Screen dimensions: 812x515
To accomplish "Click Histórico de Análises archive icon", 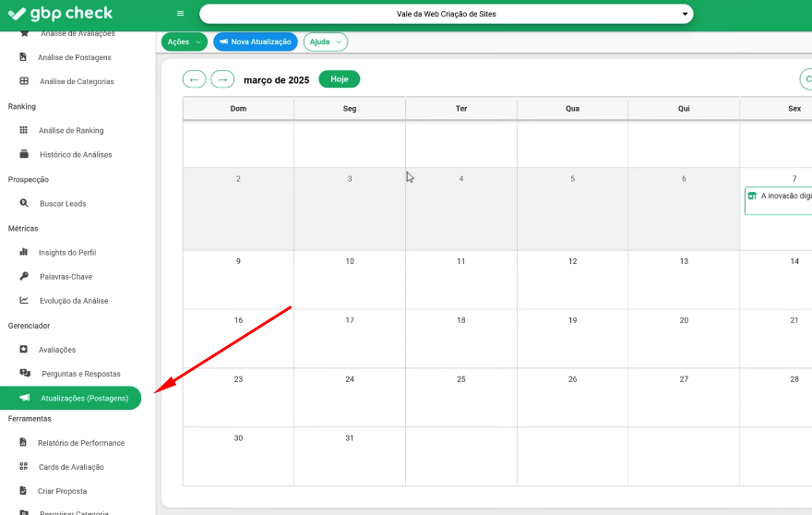I will click(x=24, y=154).
